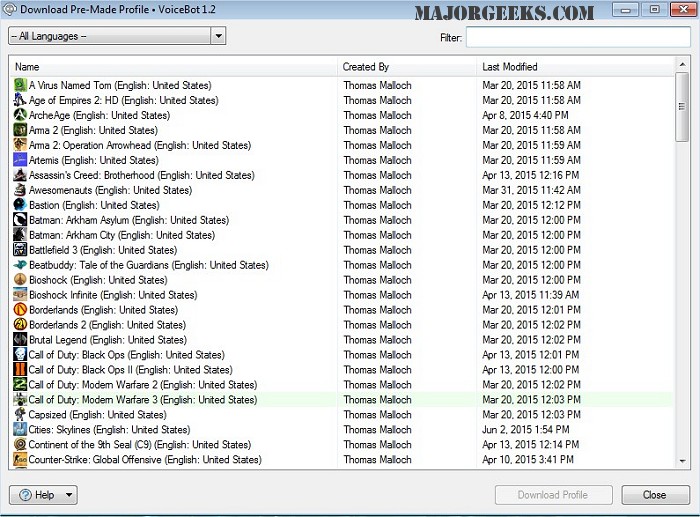Select Capsized (English: United States) profile
This screenshot has height=517, width=700.
coord(342,415)
